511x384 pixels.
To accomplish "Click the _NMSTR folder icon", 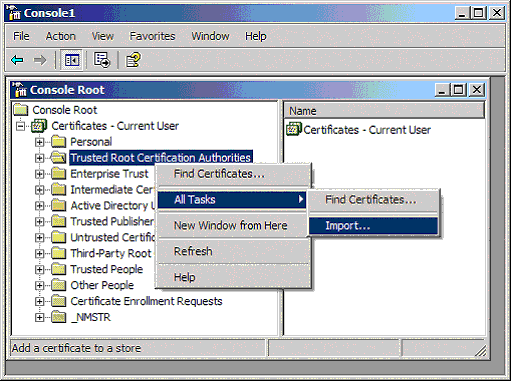I will click(x=59, y=317).
